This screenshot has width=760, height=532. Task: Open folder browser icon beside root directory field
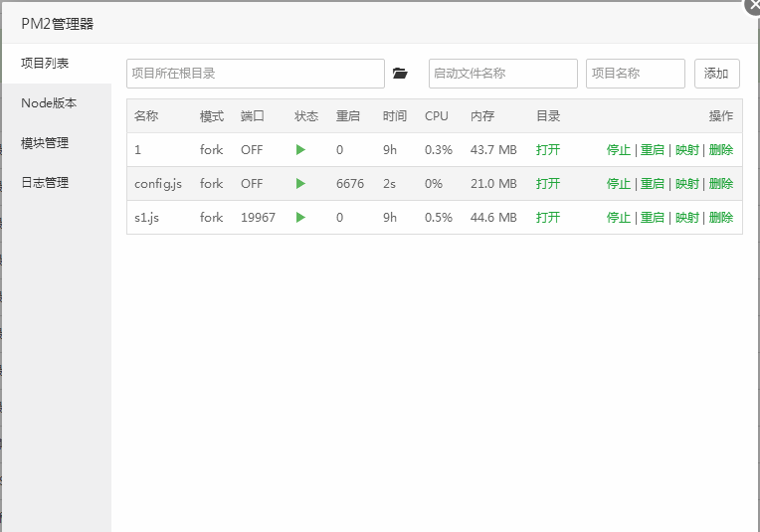tap(400, 74)
